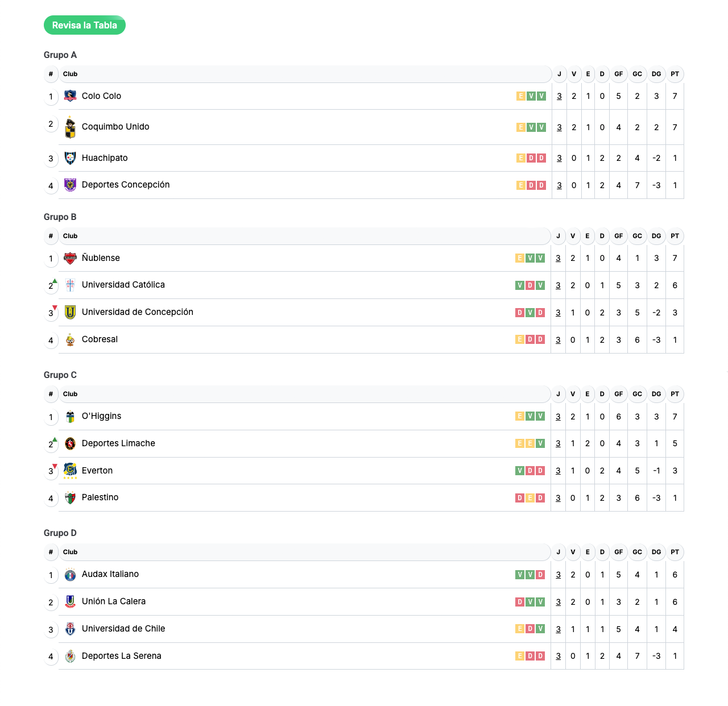Click the Colo Colo club crest
Viewport: 728px width, 706px height.
pos(70,96)
